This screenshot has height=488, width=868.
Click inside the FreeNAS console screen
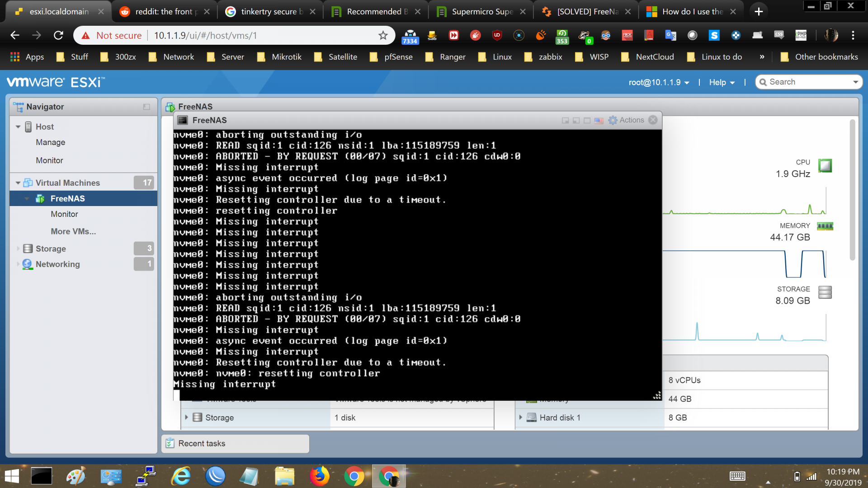coord(418,265)
